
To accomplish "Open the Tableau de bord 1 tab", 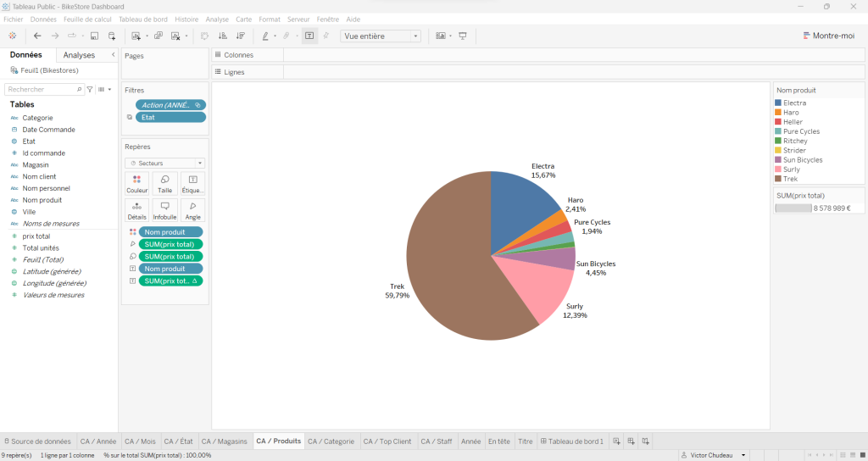I will coord(572,441).
